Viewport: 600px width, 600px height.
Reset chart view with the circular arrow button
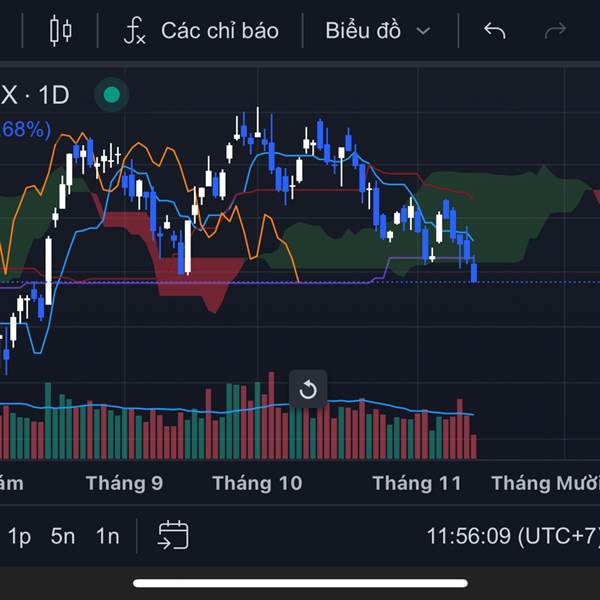coord(308,389)
